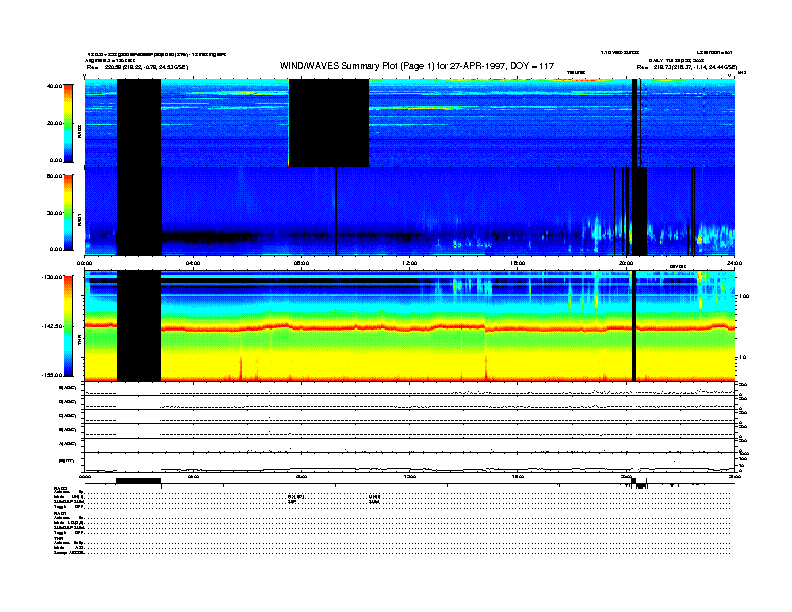792x612 pixels.
Task: Click the 16:00 time label under RAD1 panel
Action: [x=518, y=263]
